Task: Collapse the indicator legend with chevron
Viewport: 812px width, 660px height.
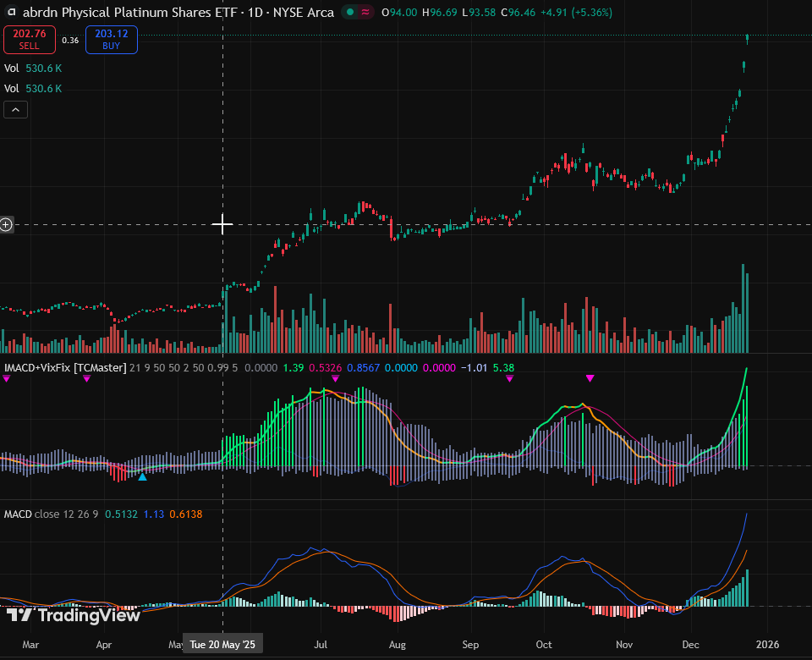Action: coord(15,110)
